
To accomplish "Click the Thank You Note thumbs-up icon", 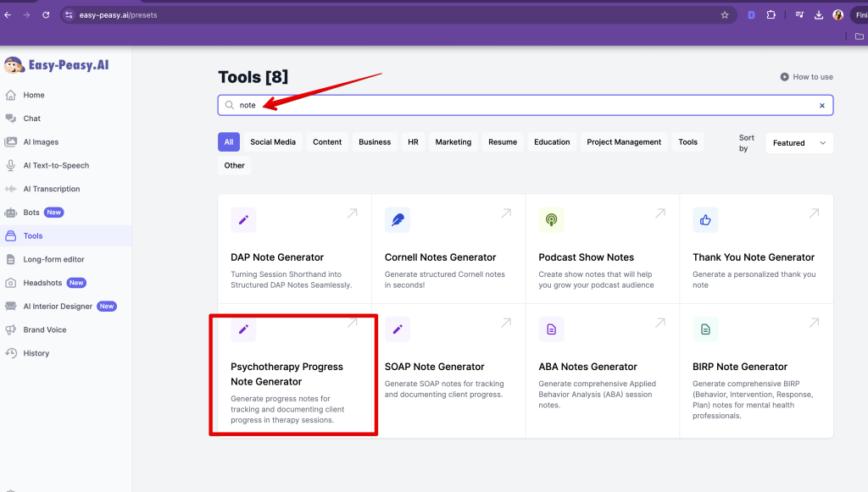I will (x=705, y=220).
